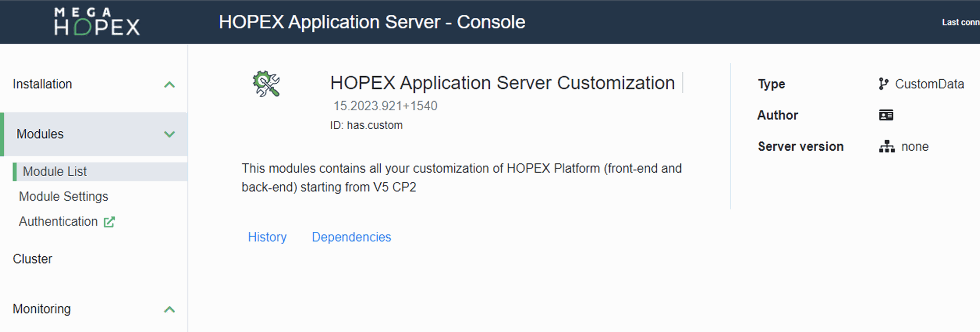
Task: Click the external link icon beside Authentication
Action: click(109, 222)
